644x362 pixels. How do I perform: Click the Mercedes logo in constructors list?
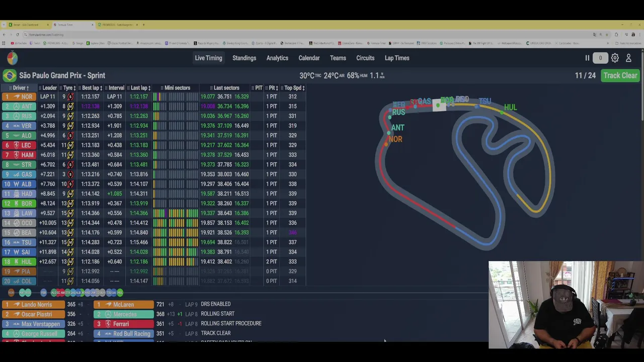click(108, 314)
